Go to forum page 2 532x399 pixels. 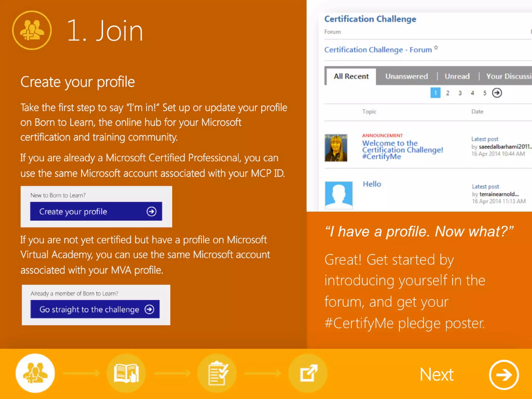(x=448, y=93)
